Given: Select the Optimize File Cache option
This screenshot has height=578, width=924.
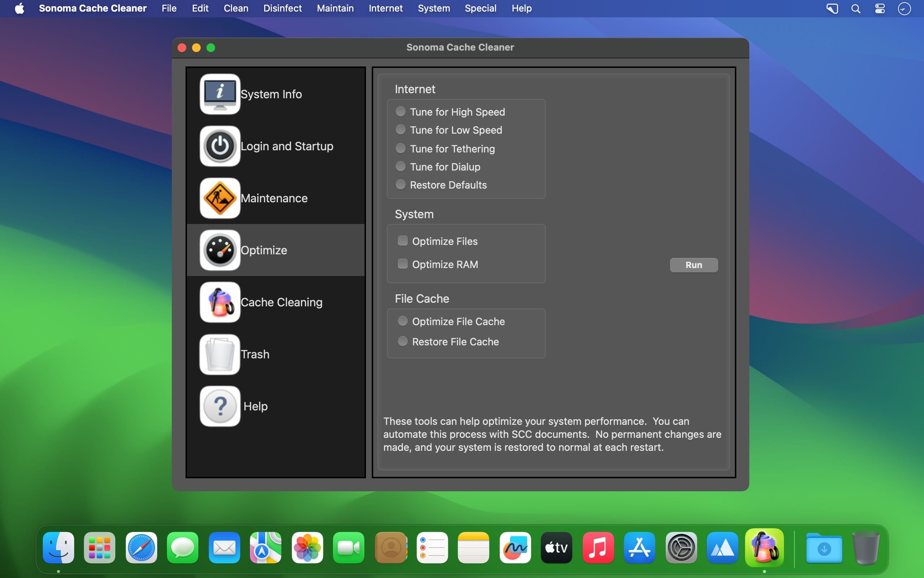Looking at the screenshot, I should (402, 321).
